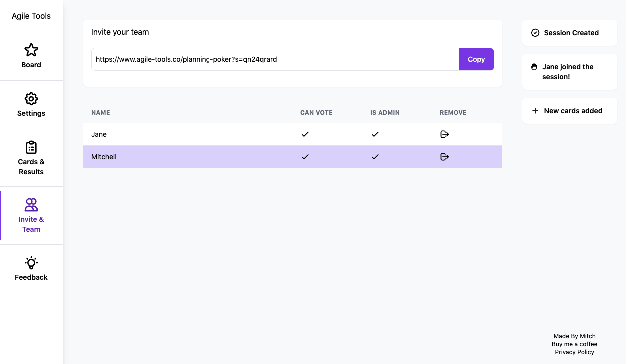Toggle Jane's Can Vote checkmark
The image size is (626, 364).
click(x=305, y=134)
